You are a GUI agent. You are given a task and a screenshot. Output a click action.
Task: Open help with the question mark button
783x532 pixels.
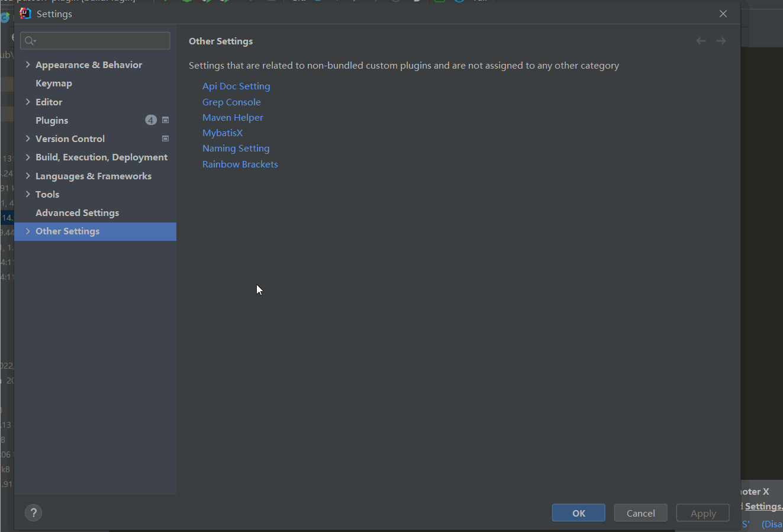click(x=34, y=513)
